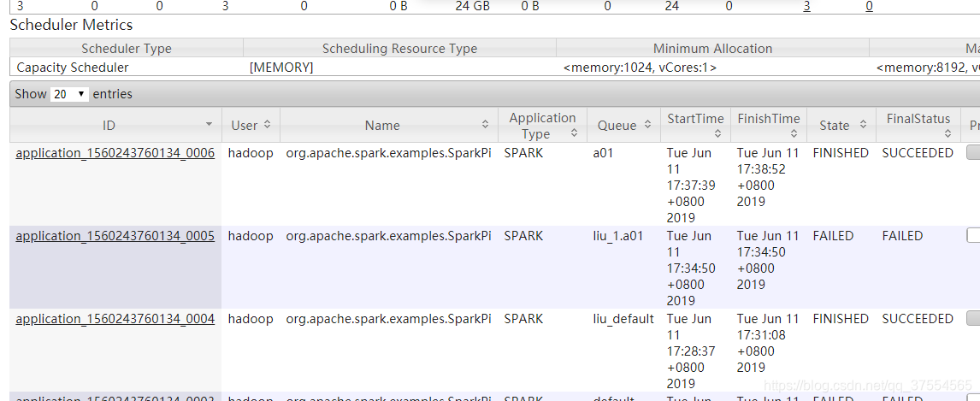Screen dimensions: 980x401
Task: Select queue 'a01' cell in row 0006
Action: pyautogui.click(x=604, y=153)
